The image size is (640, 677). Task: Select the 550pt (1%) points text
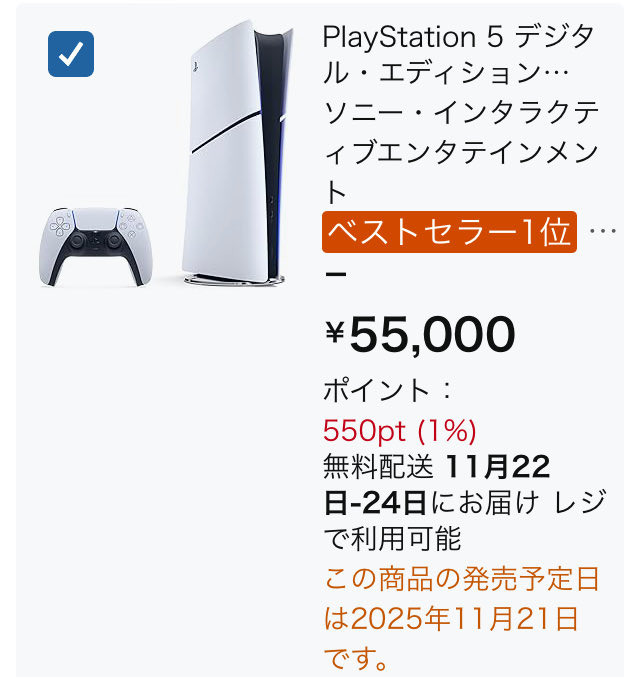[x=400, y=431]
